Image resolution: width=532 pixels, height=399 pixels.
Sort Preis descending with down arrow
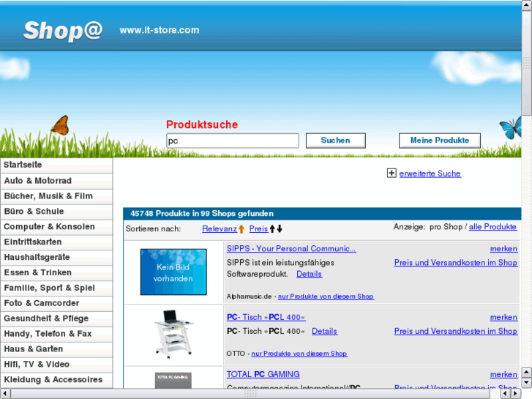pyautogui.click(x=280, y=229)
